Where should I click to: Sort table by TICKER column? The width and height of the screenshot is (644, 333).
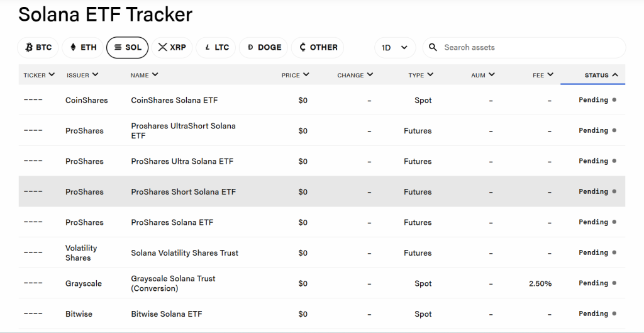pos(39,75)
